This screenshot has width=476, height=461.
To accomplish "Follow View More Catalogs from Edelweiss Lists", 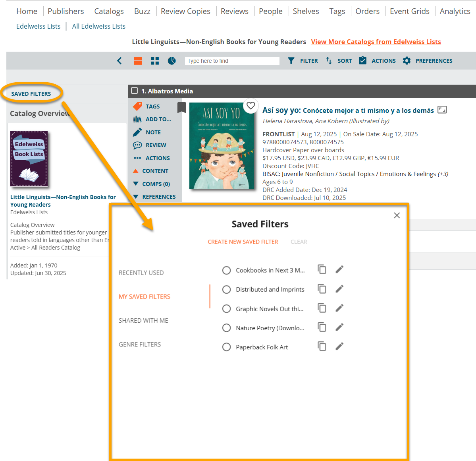I will click(x=376, y=42).
